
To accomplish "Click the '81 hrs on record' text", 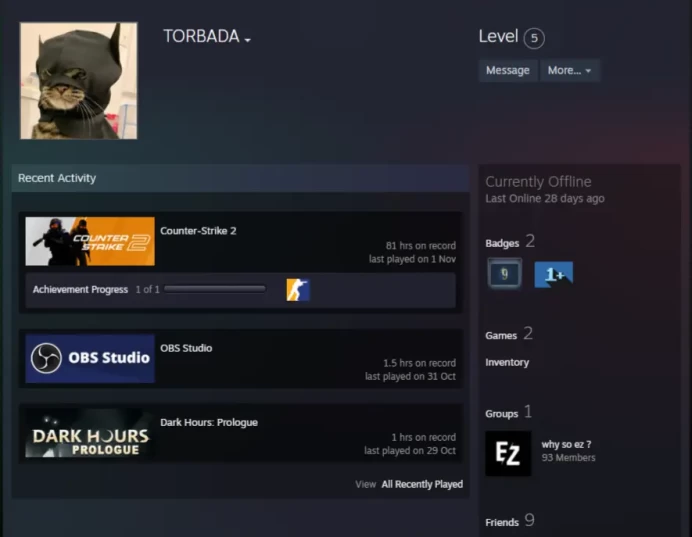I will 421,246.
